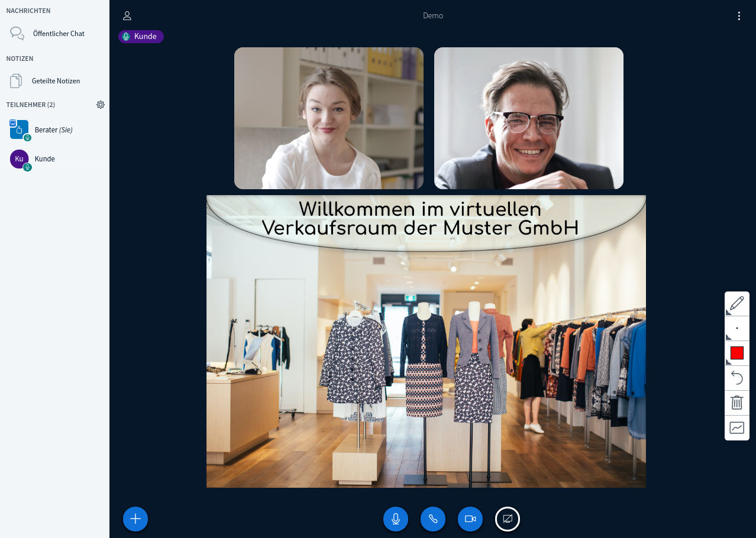The image size is (756, 538).
Task: Toggle multi-user whiteboard mode
Action: tap(737, 428)
